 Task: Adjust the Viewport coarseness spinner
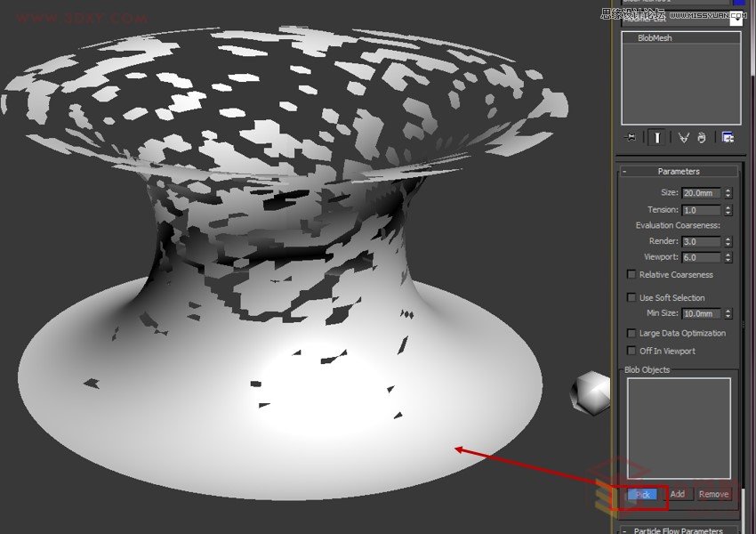pyautogui.click(x=728, y=256)
